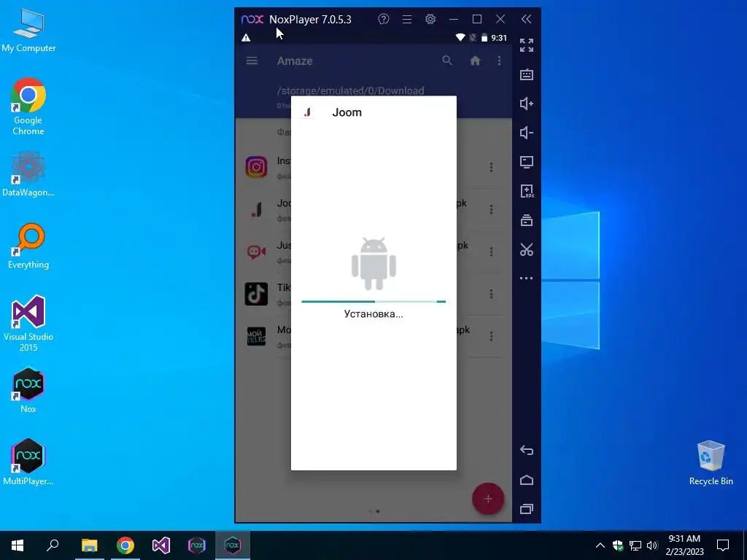Click Wi-Fi icon in Android status bar
Image resolution: width=747 pixels, height=560 pixels.
point(460,38)
